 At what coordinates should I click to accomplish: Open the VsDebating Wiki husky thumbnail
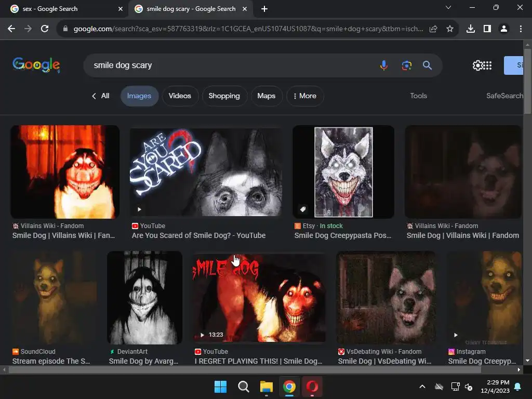pyautogui.click(x=386, y=298)
